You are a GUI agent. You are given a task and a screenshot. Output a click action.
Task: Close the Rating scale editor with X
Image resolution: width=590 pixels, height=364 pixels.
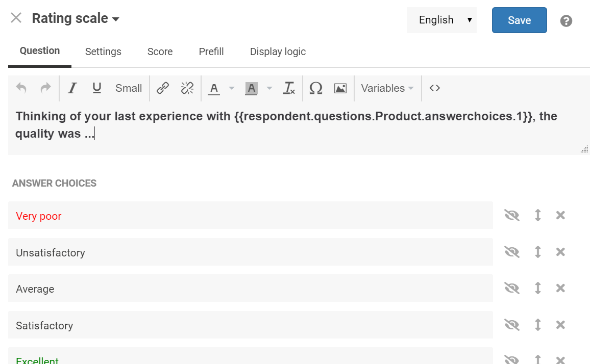(16, 18)
